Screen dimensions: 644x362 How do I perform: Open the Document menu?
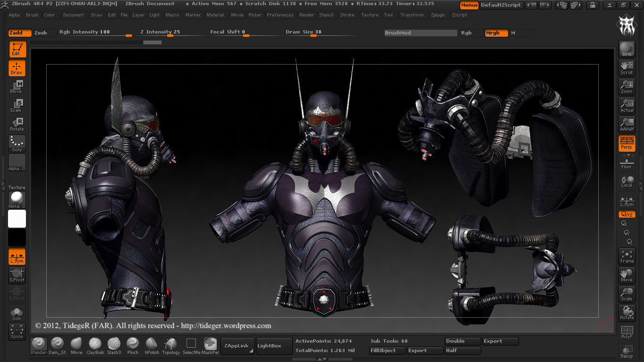[x=74, y=15]
